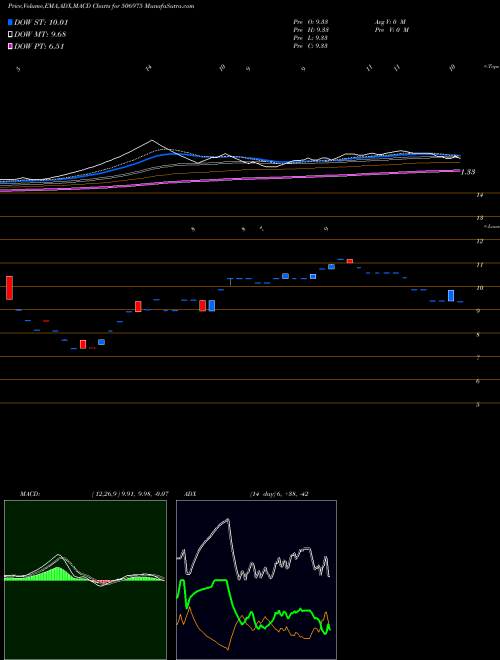Screen dimensions: 500x660
Task: Open the green MACD histogram chart
Action: [85, 580]
